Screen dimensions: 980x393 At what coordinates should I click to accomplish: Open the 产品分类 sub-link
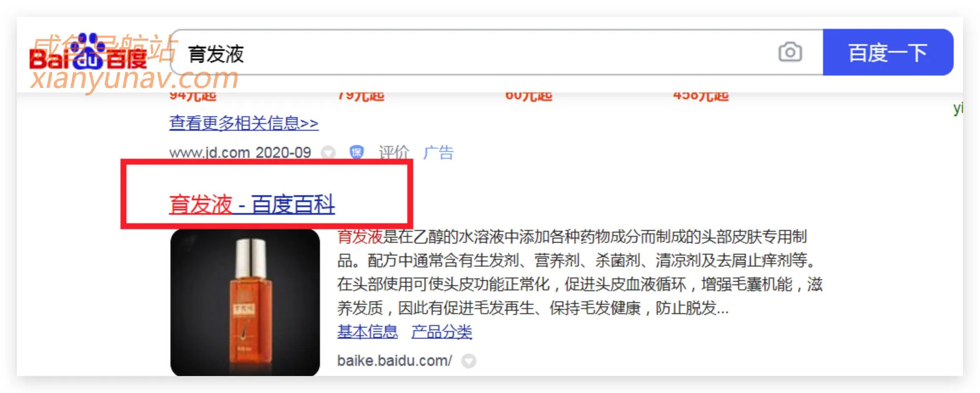click(x=442, y=331)
